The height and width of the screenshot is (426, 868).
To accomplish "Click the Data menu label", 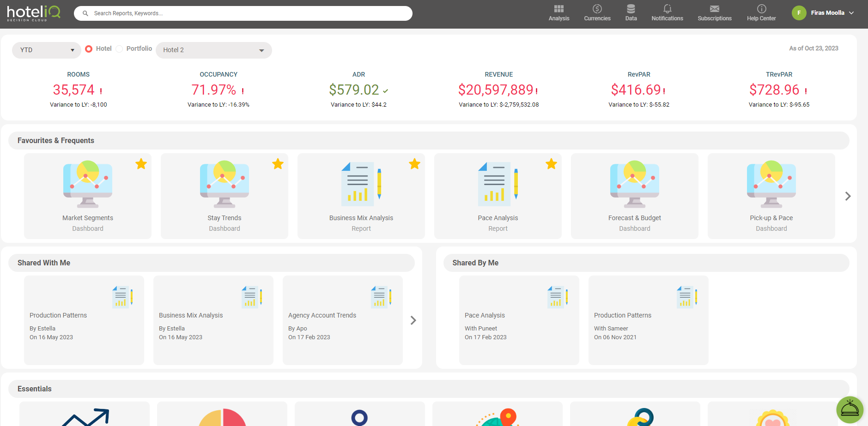I will pos(631,18).
